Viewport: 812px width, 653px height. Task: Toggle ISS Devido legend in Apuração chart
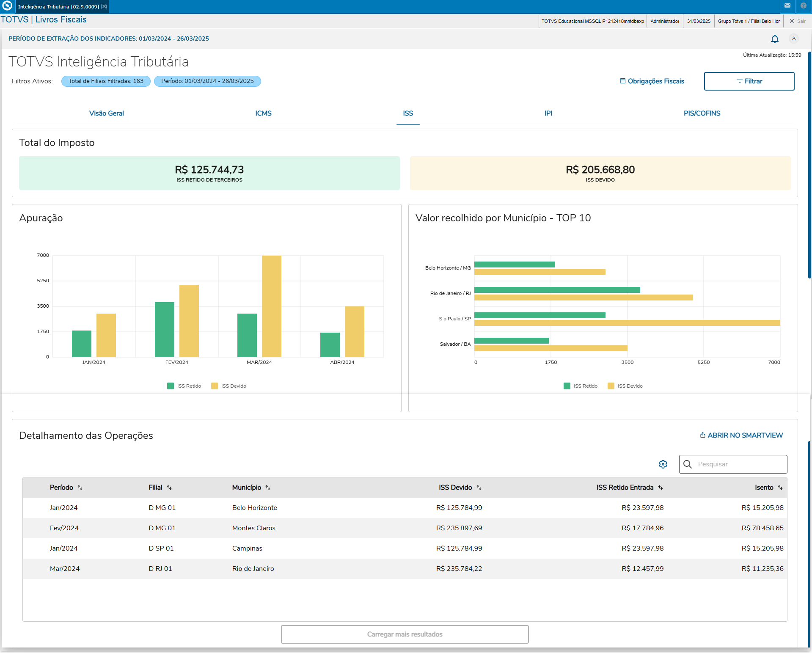pos(228,386)
